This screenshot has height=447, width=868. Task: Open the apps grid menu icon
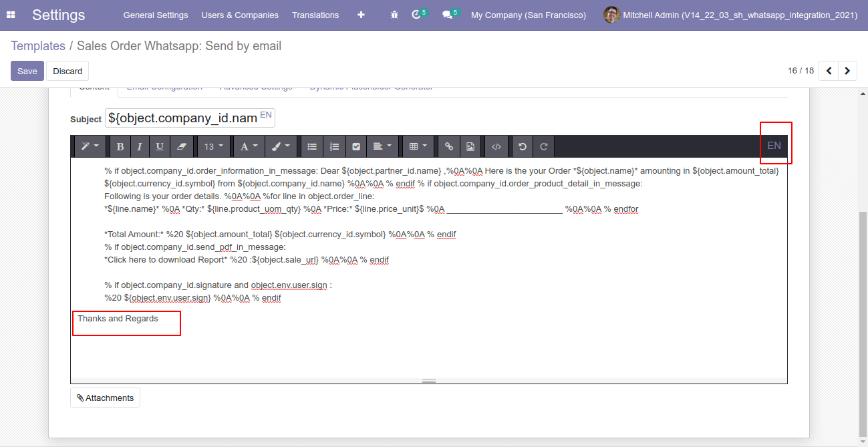pos(11,15)
